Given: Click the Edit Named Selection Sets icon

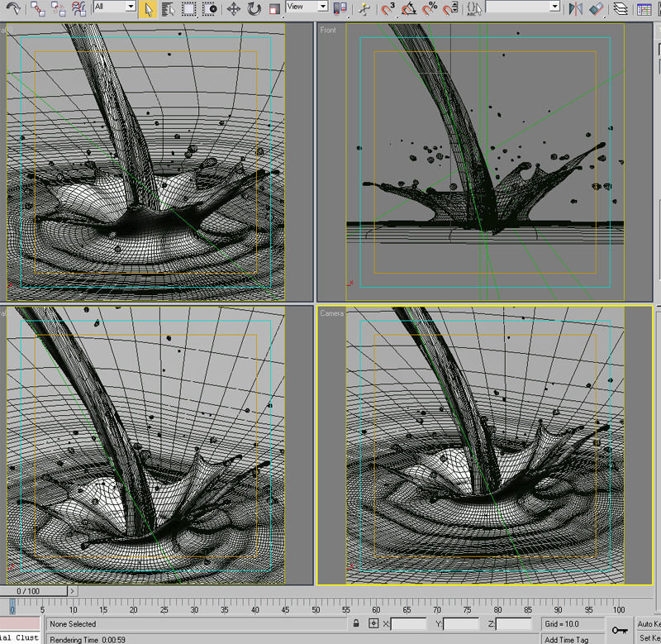Looking at the screenshot, I should (x=474, y=8).
